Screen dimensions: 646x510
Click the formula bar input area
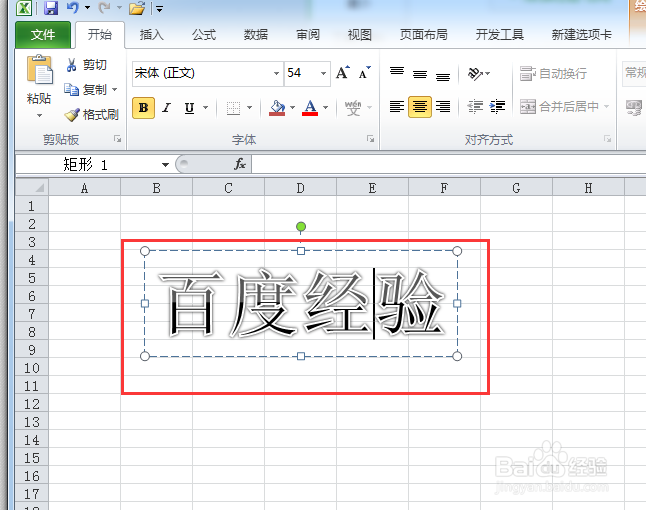pos(448,165)
